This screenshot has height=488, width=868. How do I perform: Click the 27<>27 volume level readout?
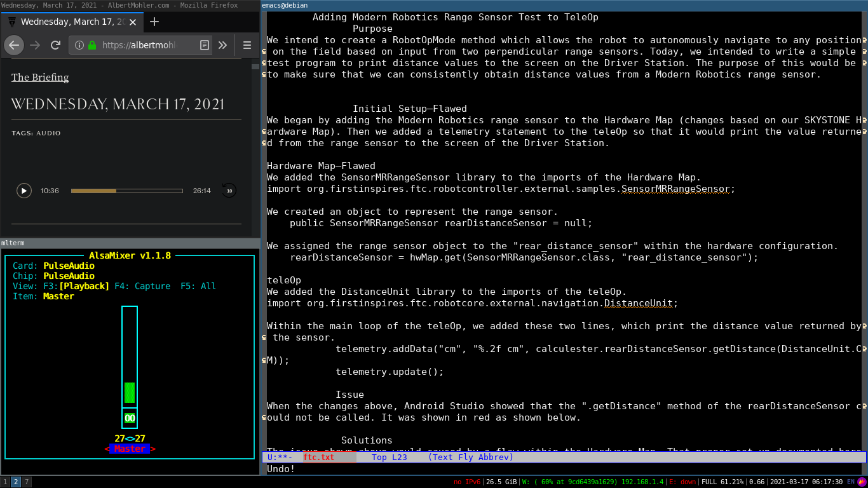click(130, 438)
